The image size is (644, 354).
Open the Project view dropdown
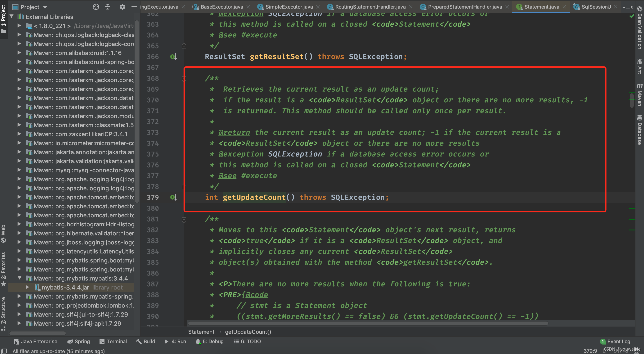pos(45,7)
